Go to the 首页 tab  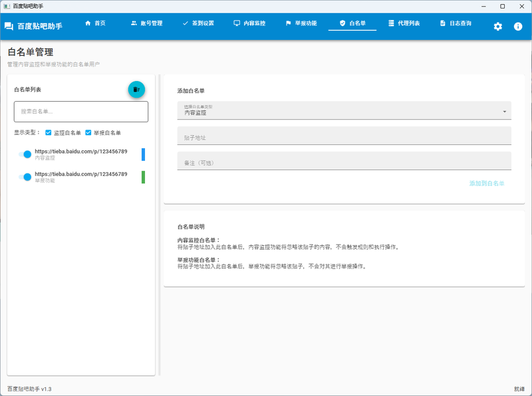point(95,23)
